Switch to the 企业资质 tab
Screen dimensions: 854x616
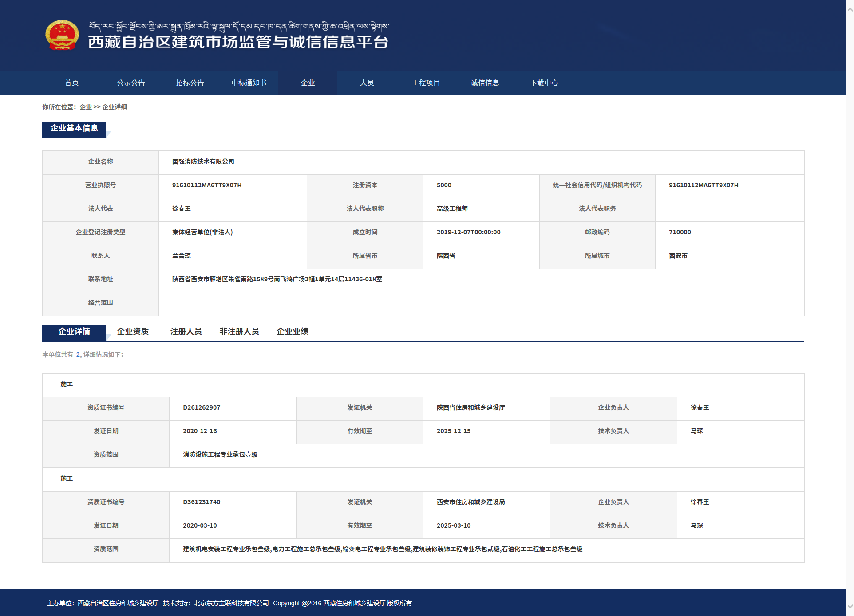click(133, 332)
